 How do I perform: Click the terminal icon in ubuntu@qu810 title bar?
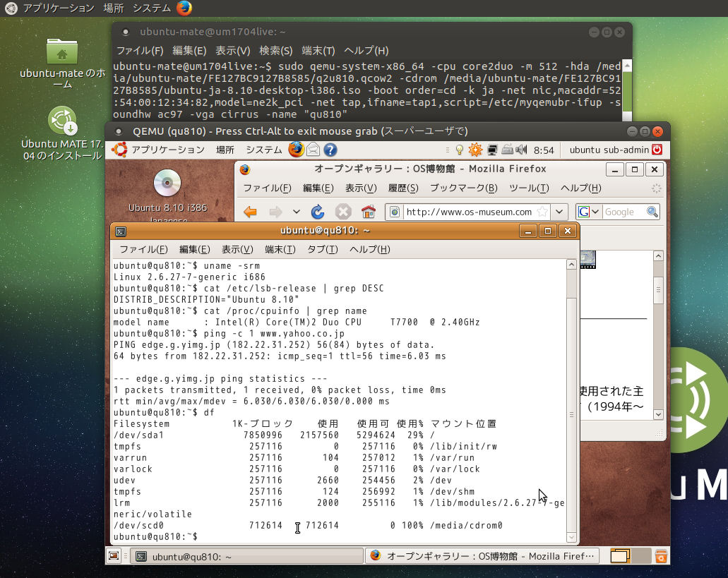[x=121, y=231]
